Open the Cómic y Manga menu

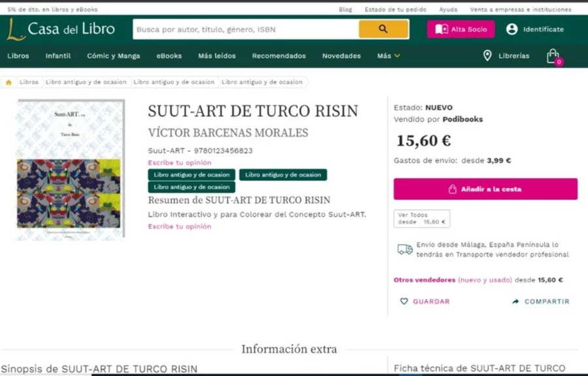[x=114, y=56]
